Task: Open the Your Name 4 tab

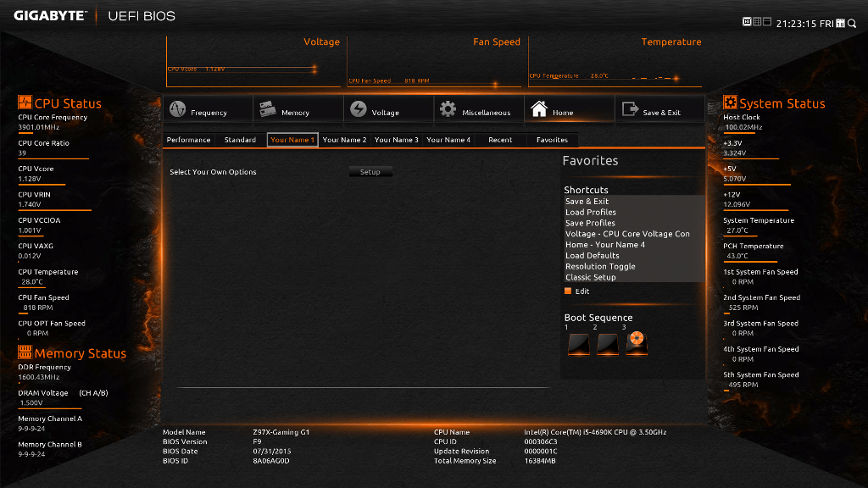Action: tap(448, 140)
